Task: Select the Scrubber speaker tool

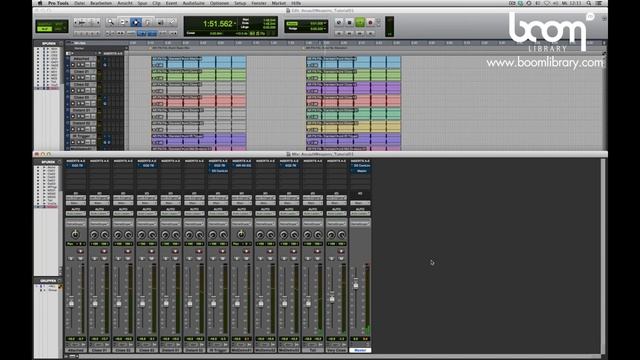Action: point(160,22)
